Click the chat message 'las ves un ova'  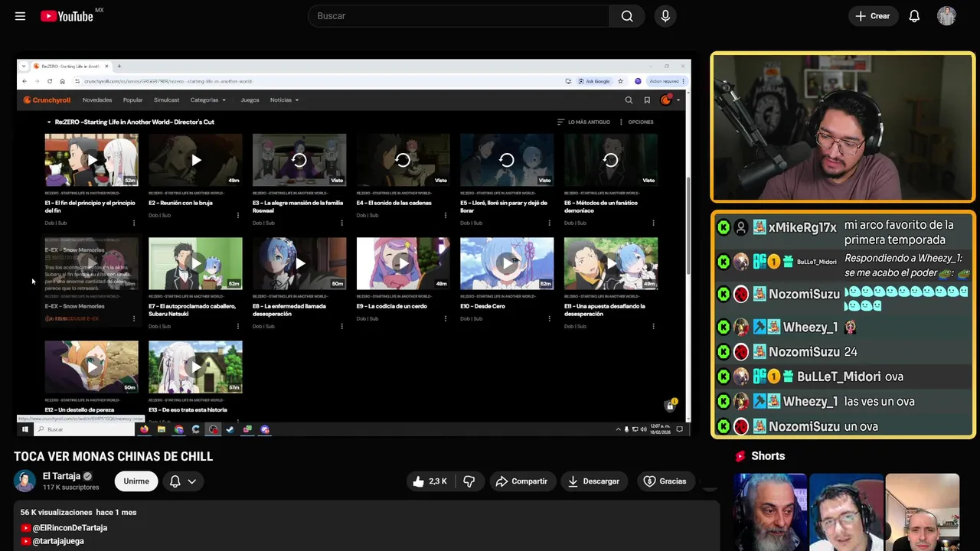pyautogui.click(x=878, y=402)
